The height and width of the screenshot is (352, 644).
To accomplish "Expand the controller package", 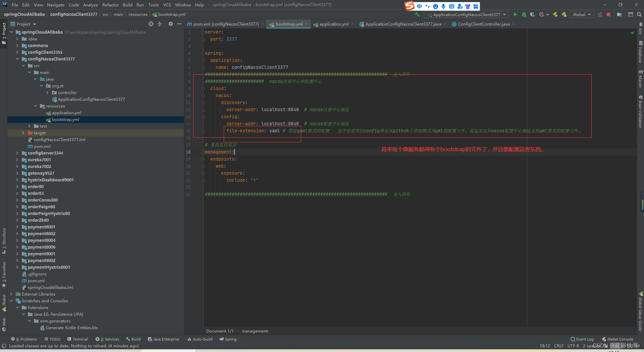I will (x=47, y=92).
